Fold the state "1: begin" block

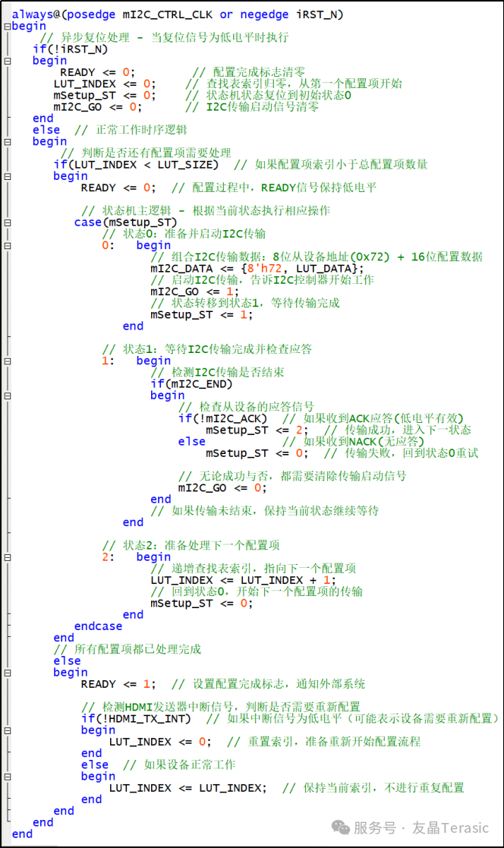(x=8, y=361)
